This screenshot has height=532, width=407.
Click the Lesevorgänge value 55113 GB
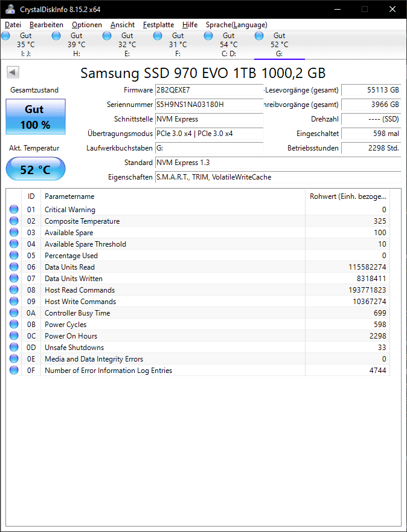coord(371,90)
